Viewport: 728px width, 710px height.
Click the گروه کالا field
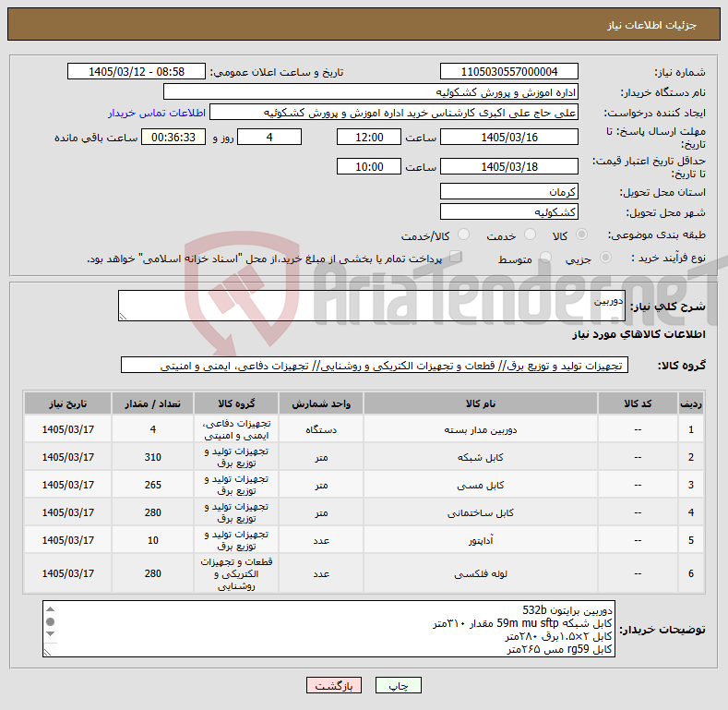(x=375, y=366)
